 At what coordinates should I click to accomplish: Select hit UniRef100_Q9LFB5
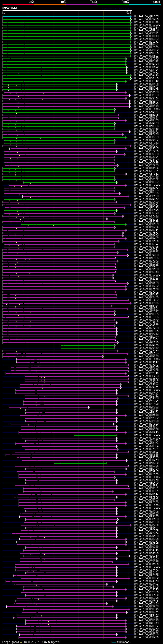coord(146,17)
